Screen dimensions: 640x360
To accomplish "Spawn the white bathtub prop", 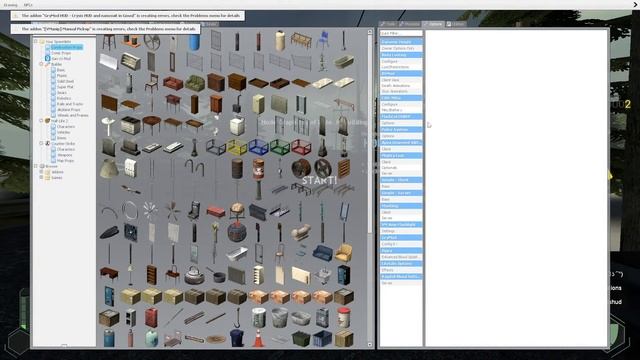I will (237, 253).
